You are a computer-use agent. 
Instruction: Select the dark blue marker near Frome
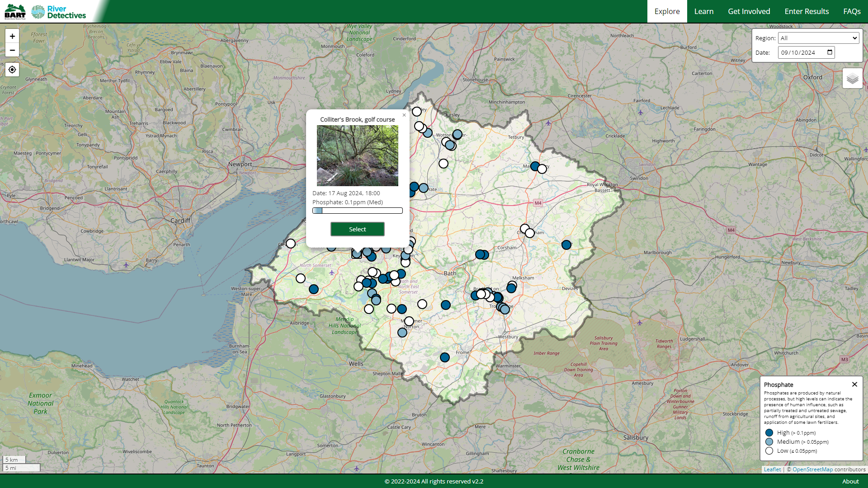445,357
